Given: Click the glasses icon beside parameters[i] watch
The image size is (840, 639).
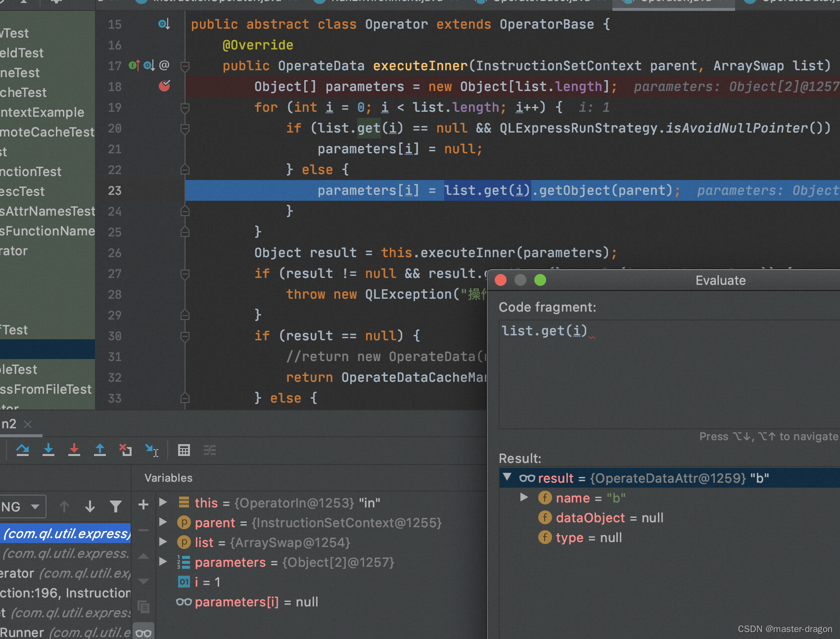Looking at the screenshot, I should coord(184,602).
